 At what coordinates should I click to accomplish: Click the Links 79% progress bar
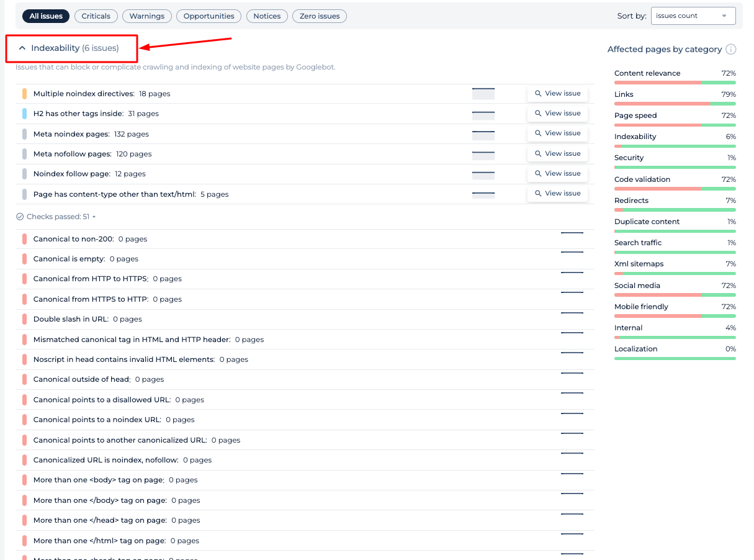tap(675, 104)
